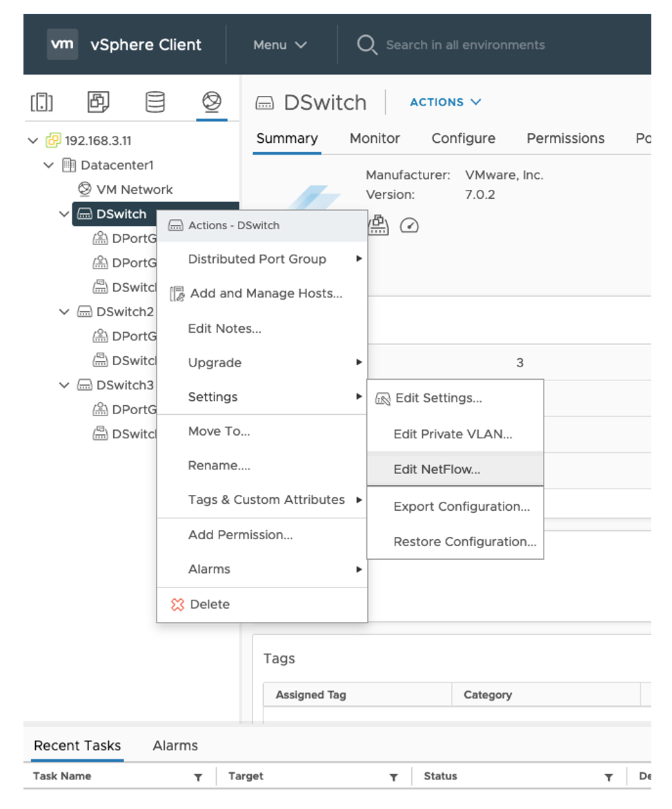Open the Recent Tasks tab
Viewport: 672px width, 809px height.
(77, 745)
